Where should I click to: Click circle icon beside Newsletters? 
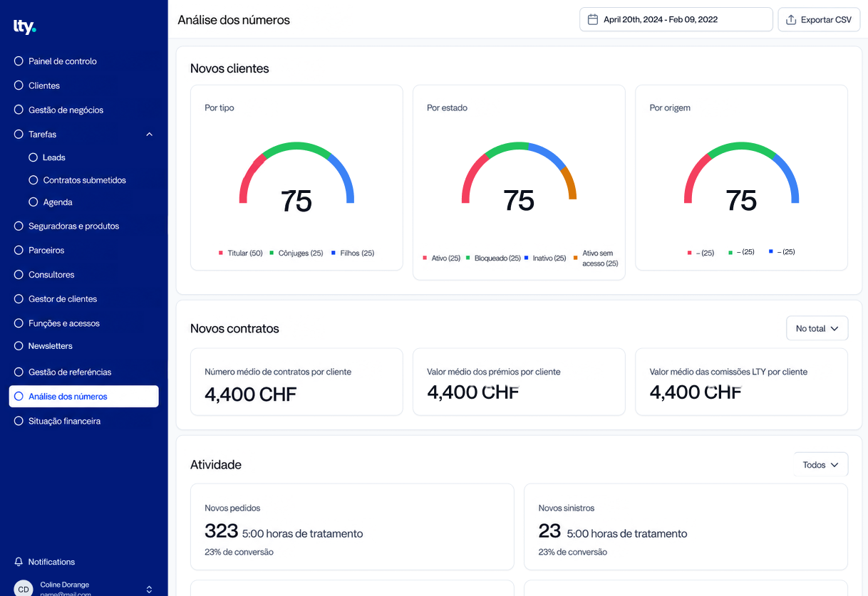click(19, 346)
